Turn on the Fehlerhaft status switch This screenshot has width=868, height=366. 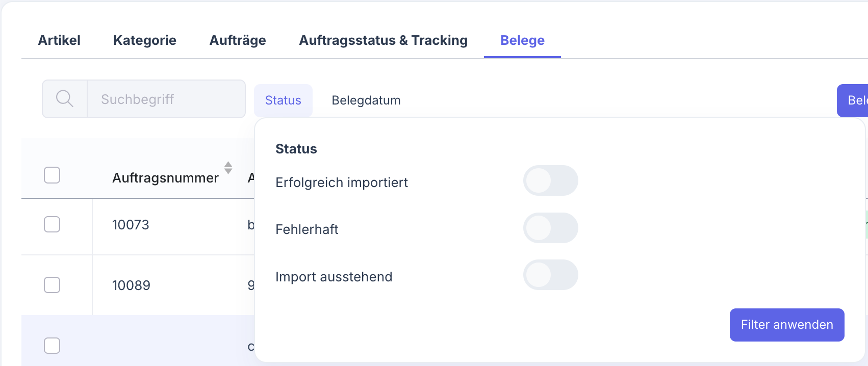[551, 228]
